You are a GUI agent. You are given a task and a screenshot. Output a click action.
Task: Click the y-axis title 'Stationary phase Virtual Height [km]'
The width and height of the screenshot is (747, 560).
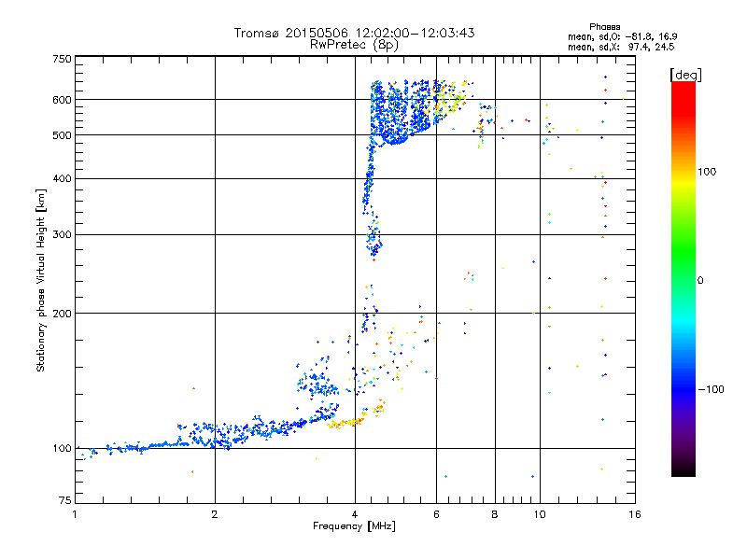(x=40, y=281)
